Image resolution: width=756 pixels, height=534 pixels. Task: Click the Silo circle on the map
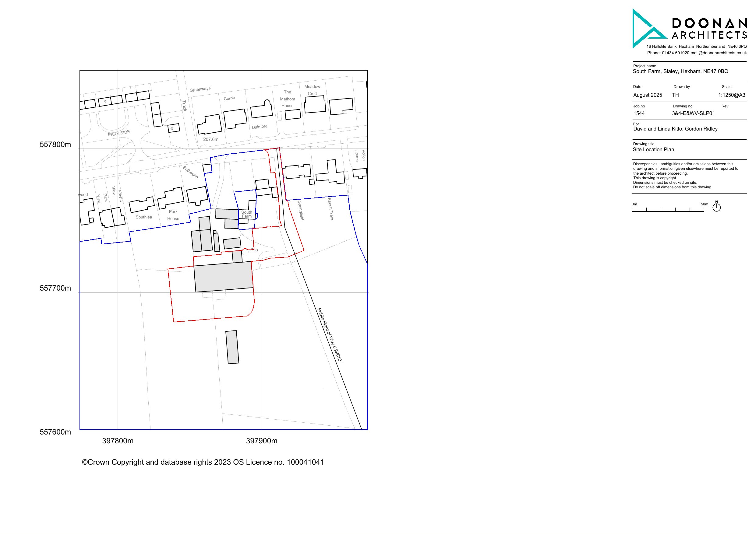coord(245,252)
